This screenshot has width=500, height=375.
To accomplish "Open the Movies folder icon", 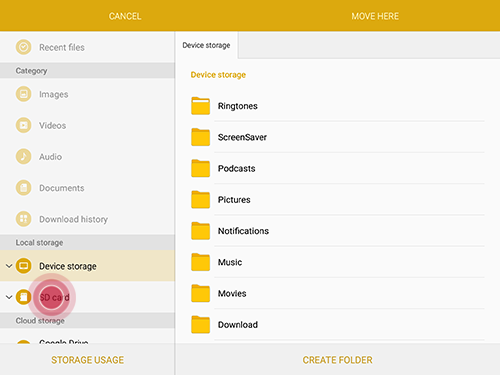I will (x=200, y=293).
